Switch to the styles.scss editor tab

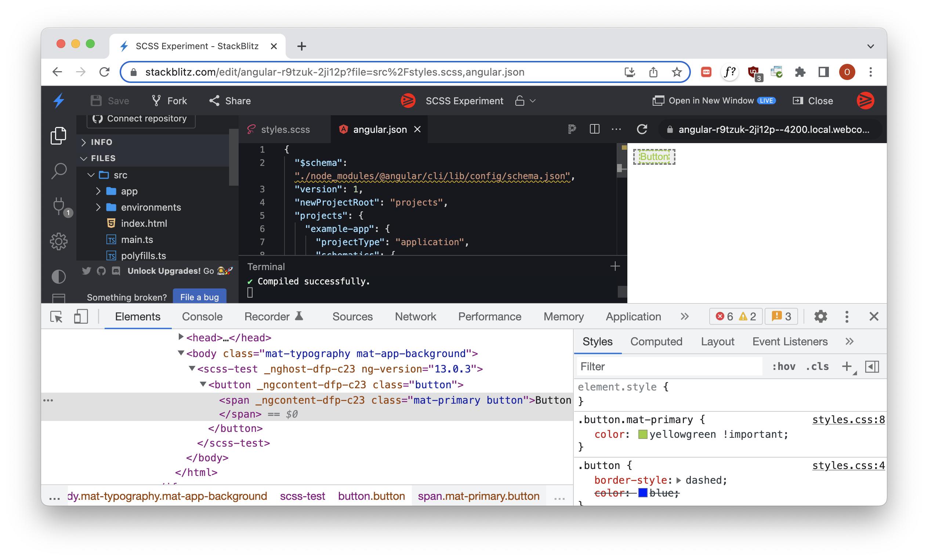(285, 130)
